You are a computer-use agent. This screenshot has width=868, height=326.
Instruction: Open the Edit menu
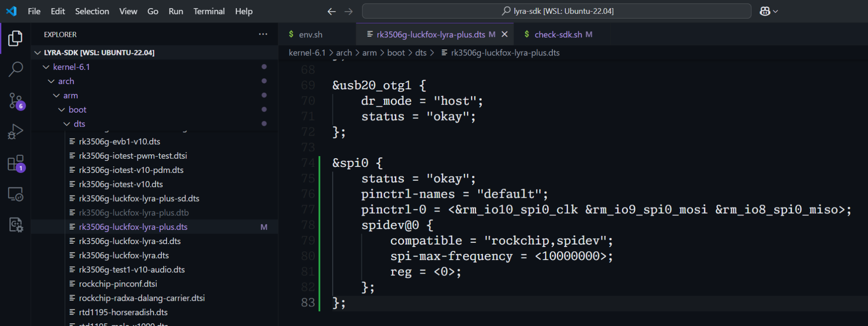click(58, 11)
